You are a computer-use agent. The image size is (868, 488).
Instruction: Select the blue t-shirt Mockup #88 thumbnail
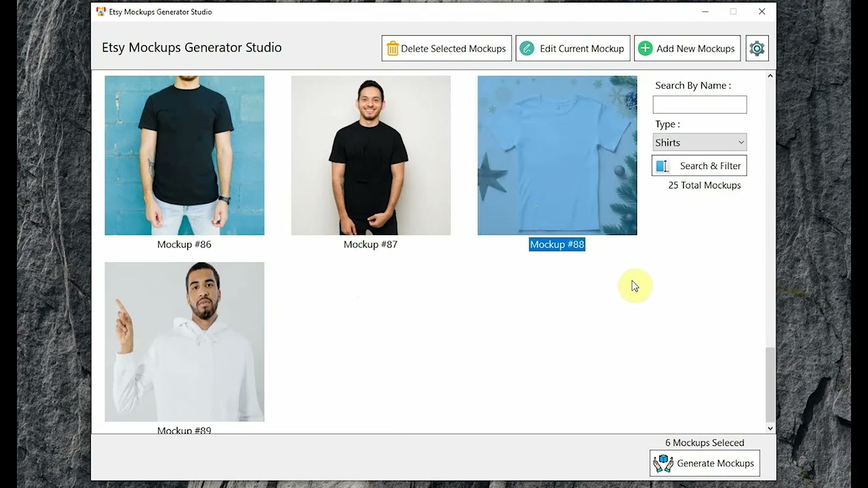(557, 155)
